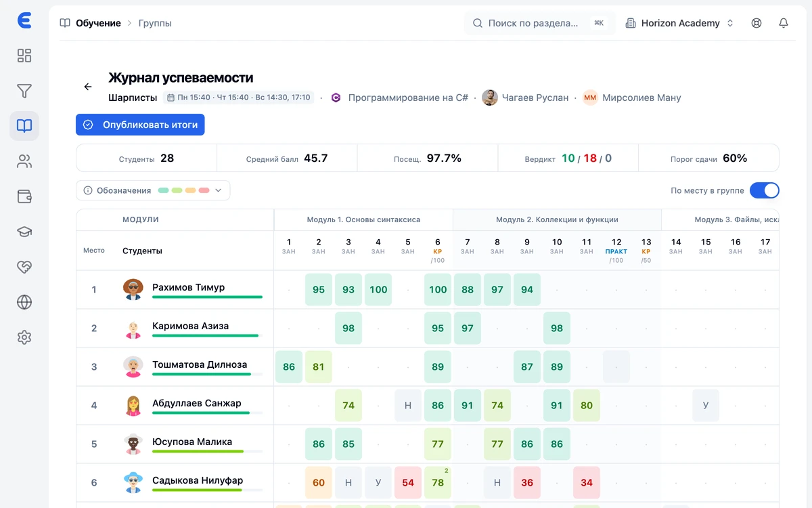Click Юсупова Малика's score 77 in КР column
The height and width of the screenshot is (508, 812).
[438, 444]
